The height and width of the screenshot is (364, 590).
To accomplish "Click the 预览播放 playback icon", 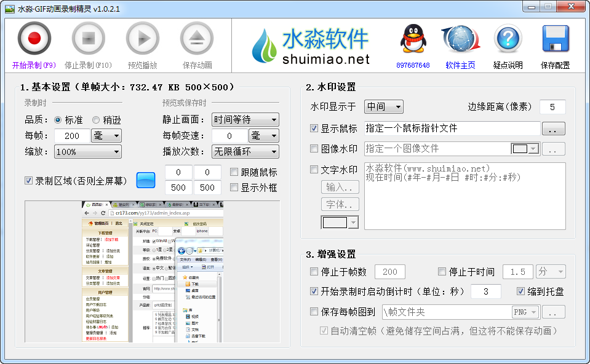I will pos(142,38).
